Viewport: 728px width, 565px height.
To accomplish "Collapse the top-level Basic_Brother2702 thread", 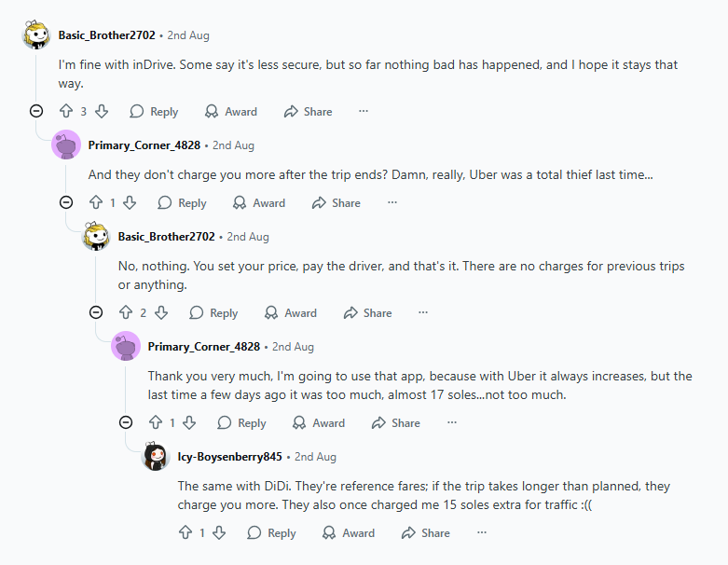I will 36,111.
